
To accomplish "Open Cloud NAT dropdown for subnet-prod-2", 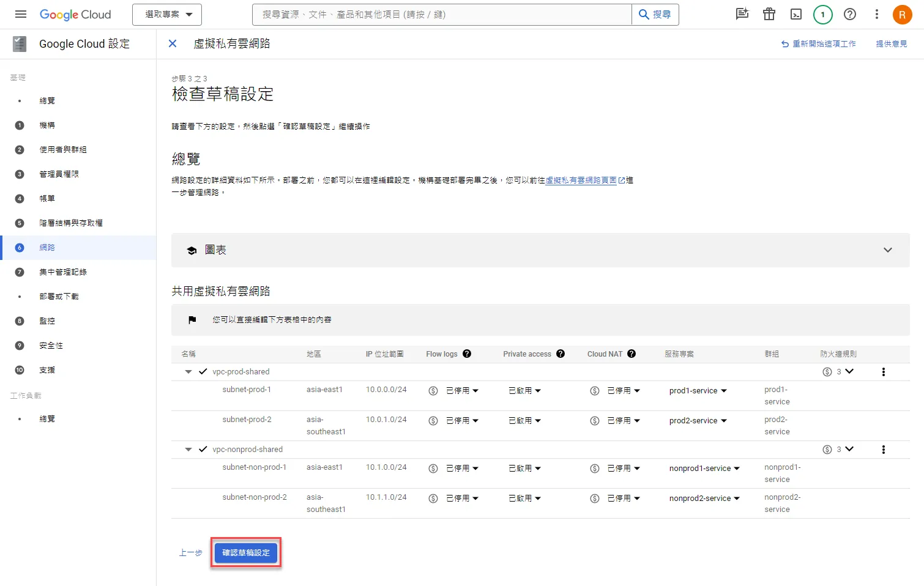I will pyautogui.click(x=624, y=421).
